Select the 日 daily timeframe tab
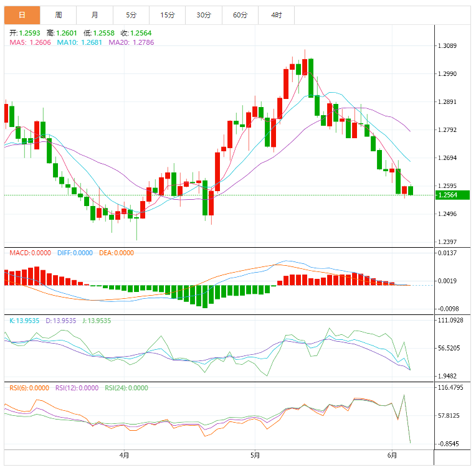The image size is (476, 470). [x=22, y=15]
